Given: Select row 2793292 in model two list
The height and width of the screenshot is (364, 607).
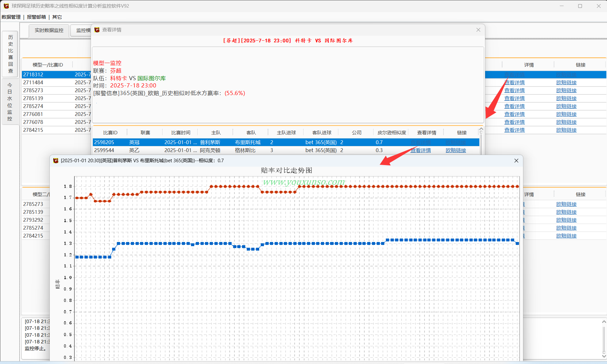Looking at the screenshot, I should 36,220.
